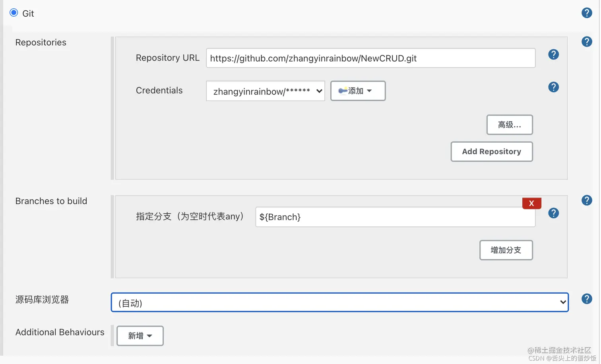Click the 源码库浏览器 label

[x=42, y=300]
